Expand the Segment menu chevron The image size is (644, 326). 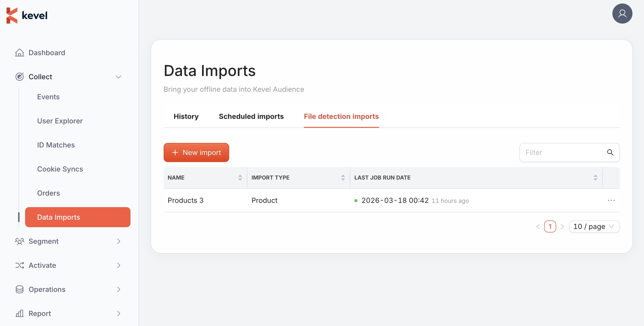tap(118, 241)
